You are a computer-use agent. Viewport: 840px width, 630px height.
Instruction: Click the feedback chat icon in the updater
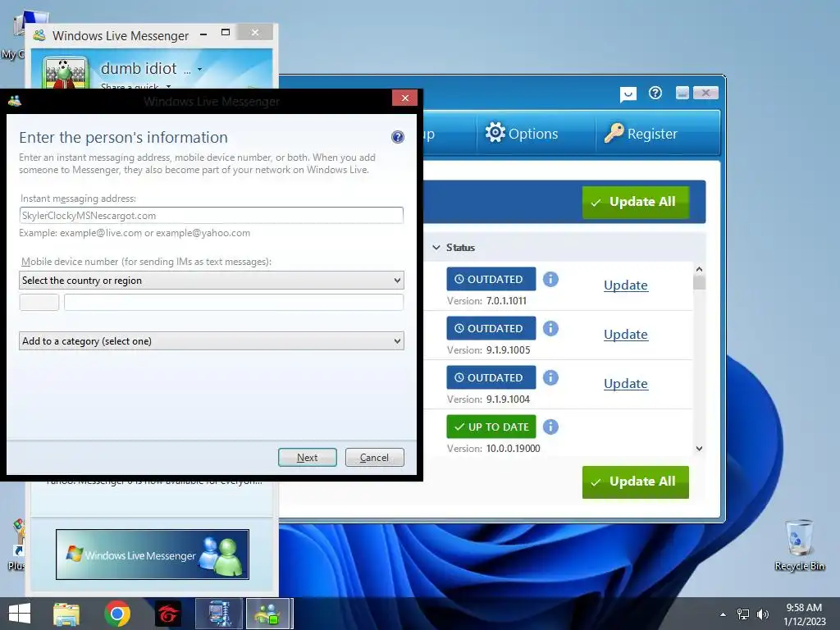628,94
